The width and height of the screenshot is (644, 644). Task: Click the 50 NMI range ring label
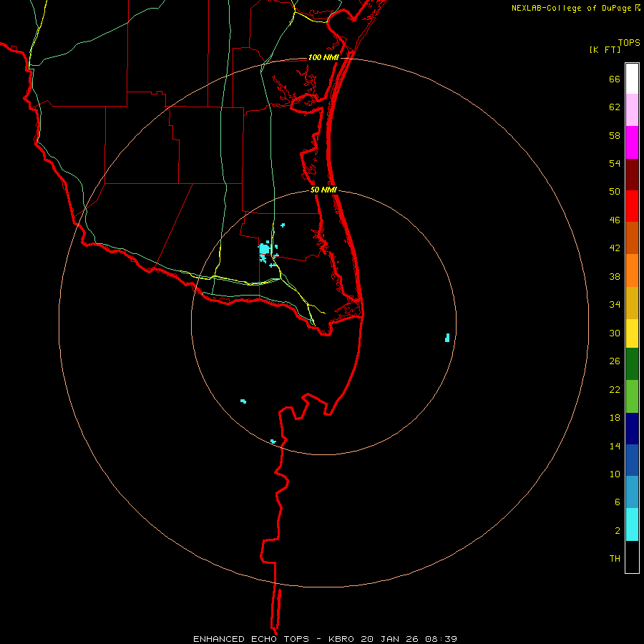tap(323, 190)
